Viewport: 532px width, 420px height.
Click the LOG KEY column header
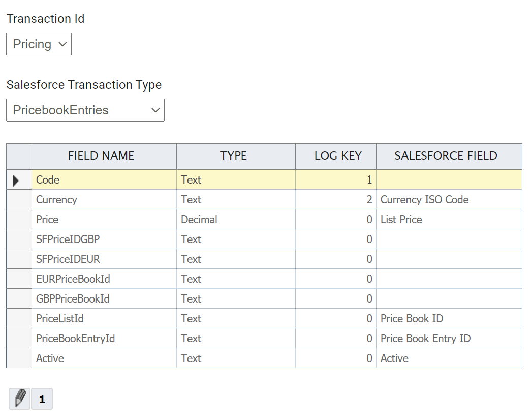point(337,156)
